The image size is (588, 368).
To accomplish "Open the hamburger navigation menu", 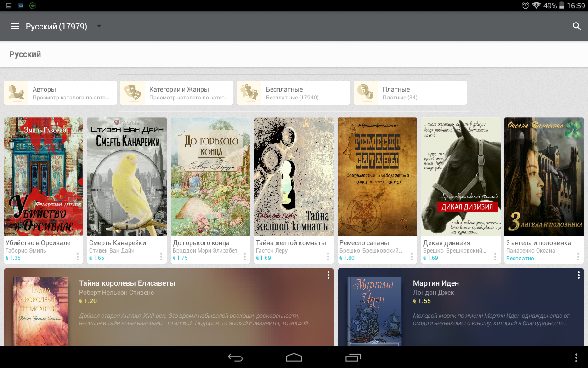I will [x=15, y=26].
